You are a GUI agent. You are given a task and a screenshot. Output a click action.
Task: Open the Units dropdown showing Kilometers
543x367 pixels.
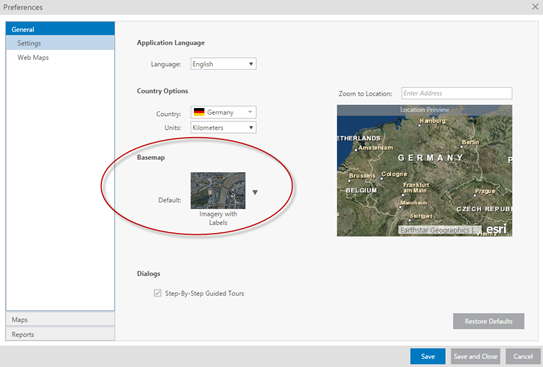pos(223,127)
